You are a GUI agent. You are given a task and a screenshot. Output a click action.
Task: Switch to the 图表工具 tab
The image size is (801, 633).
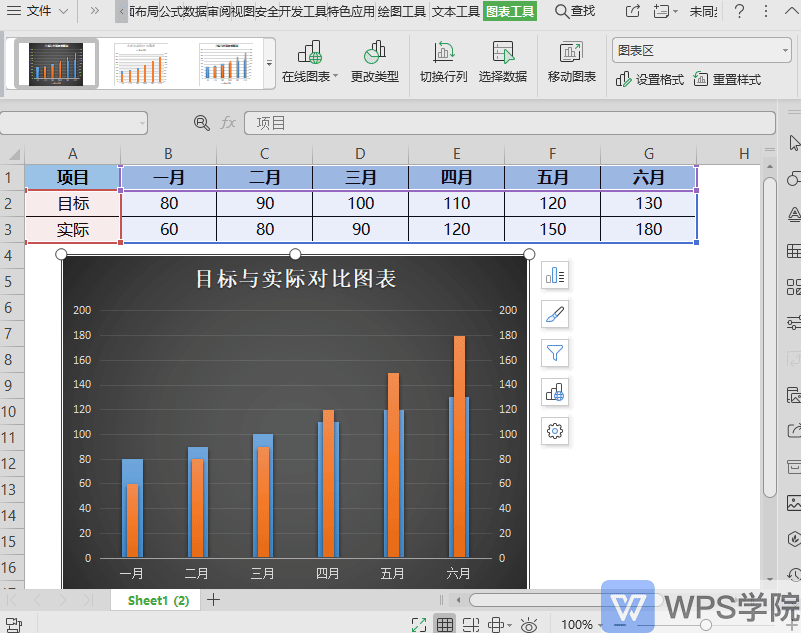coord(510,11)
